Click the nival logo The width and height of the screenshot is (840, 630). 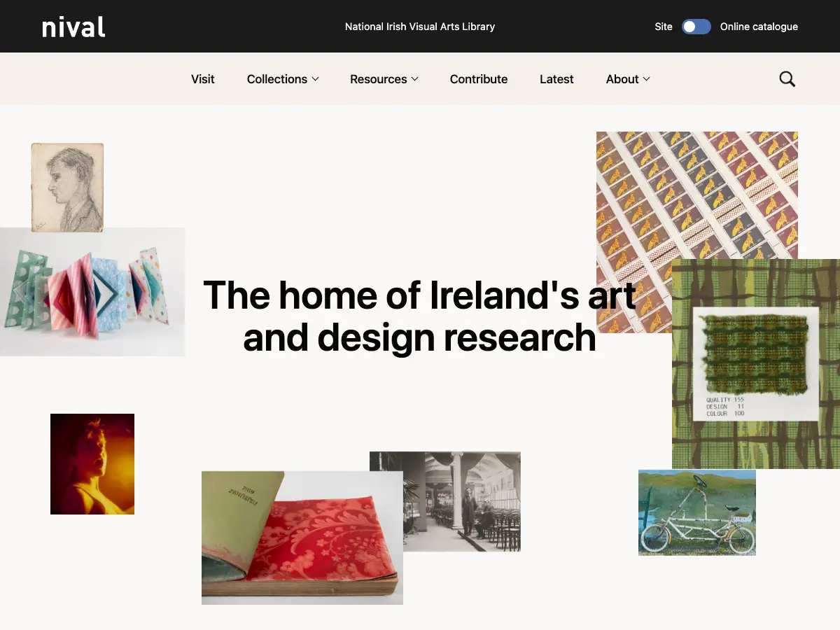(73, 27)
